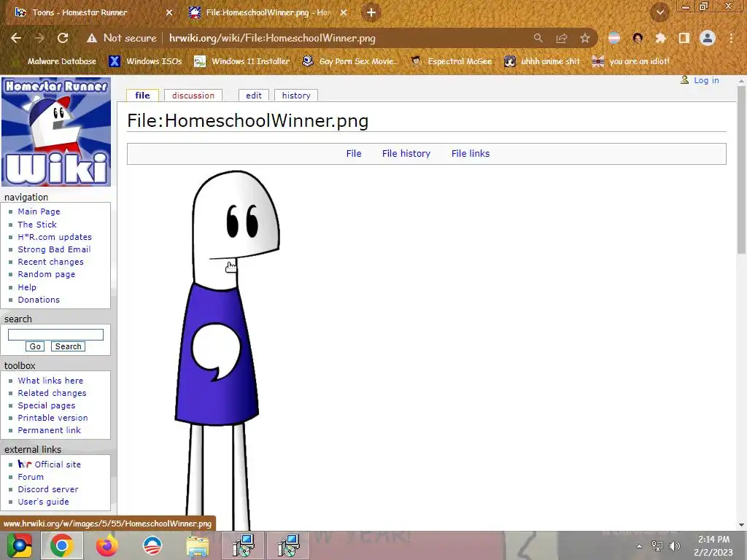Open the uhhh anime shit bookmark
This screenshot has height=560, width=747.
(543, 61)
